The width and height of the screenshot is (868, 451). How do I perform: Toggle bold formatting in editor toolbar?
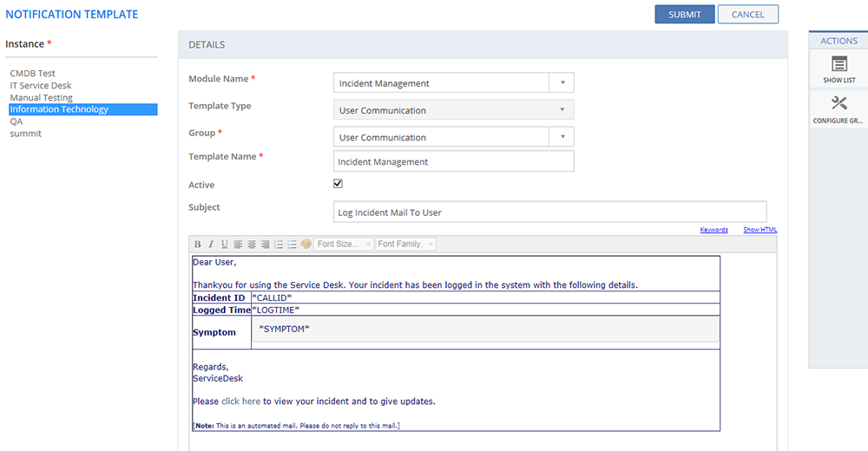pos(198,245)
